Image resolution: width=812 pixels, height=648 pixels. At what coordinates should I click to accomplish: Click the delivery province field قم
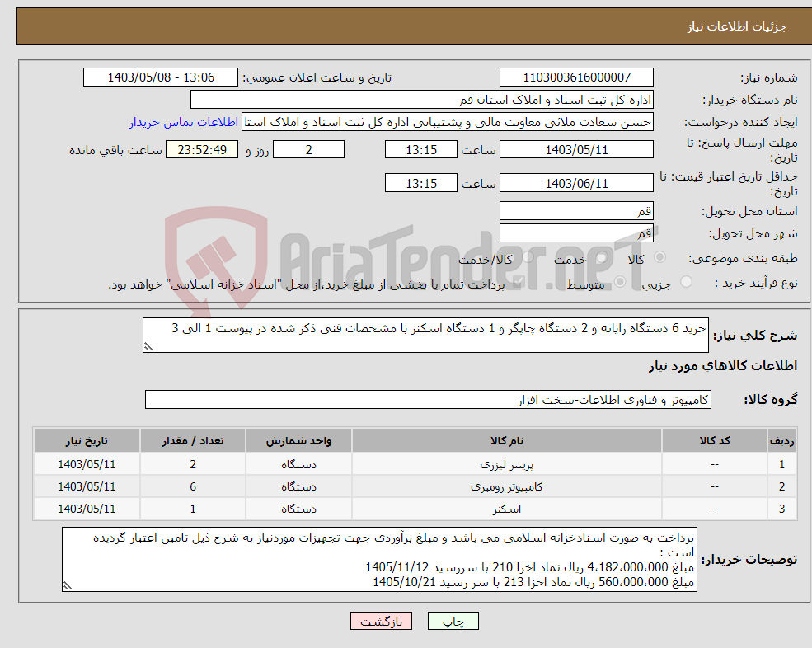[x=576, y=211]
